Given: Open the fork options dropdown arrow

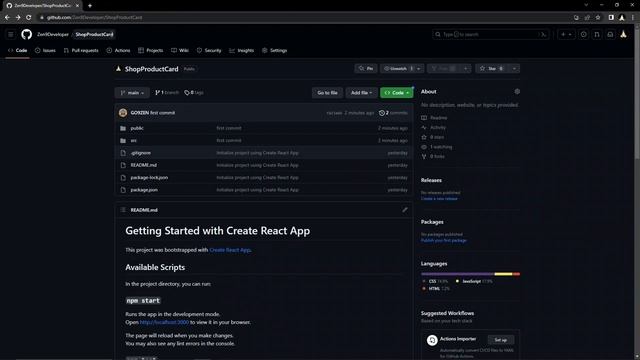Looking at the screenshot, I should pos(465,69).
